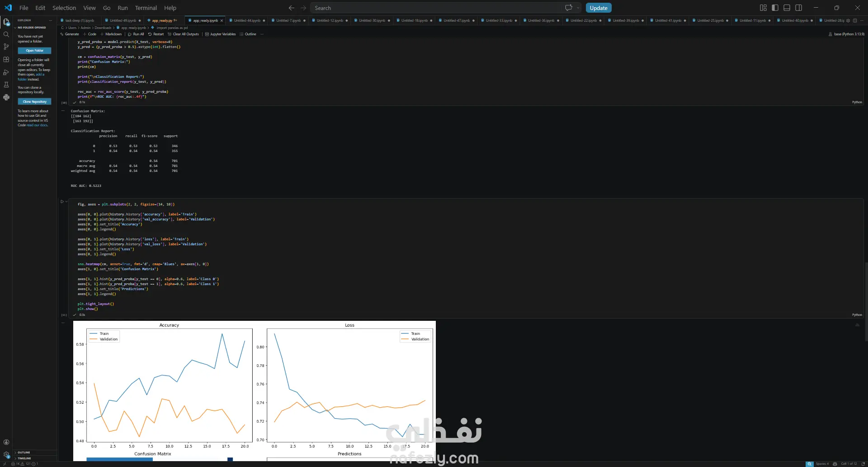The image size is (868, 467).
Task: Open the first cell output ellipsis menu
Action: (x=63, y=110)
